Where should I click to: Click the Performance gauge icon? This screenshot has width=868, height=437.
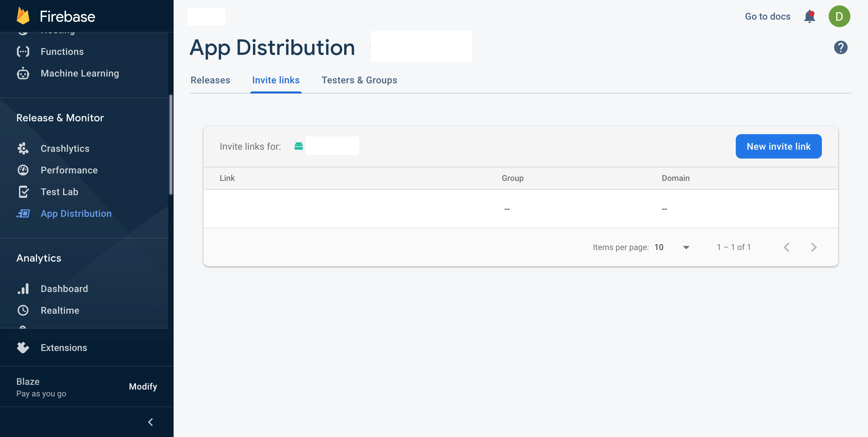pos(23,170)
